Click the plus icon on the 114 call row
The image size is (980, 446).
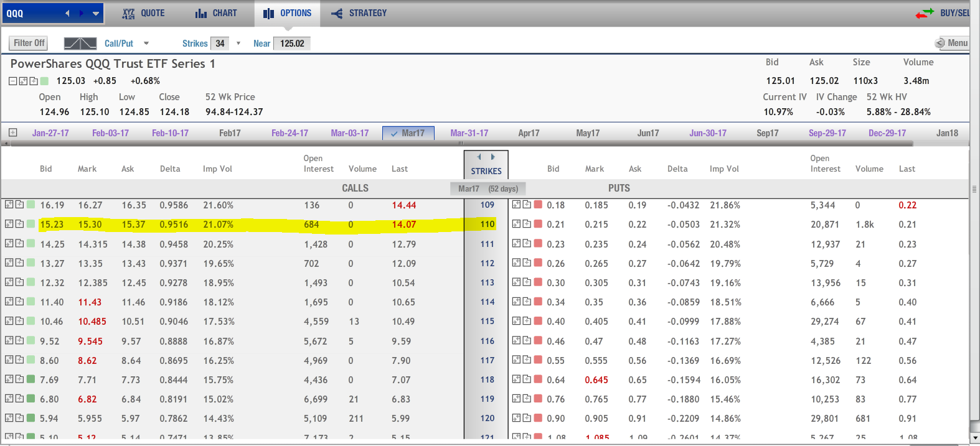click(x=19, y=302)
